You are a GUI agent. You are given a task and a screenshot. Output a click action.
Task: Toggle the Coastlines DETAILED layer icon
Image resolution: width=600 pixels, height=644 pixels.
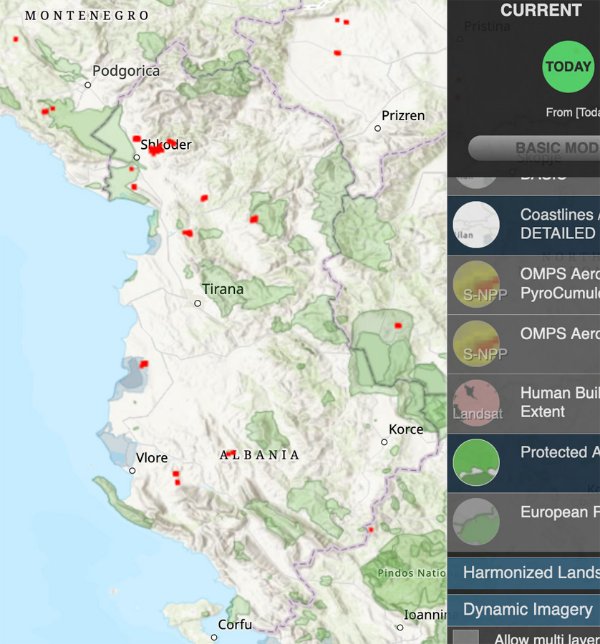tap(476, 225)
